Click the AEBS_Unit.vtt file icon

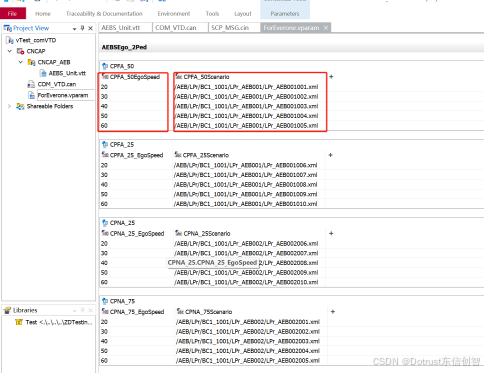[43, 73]
